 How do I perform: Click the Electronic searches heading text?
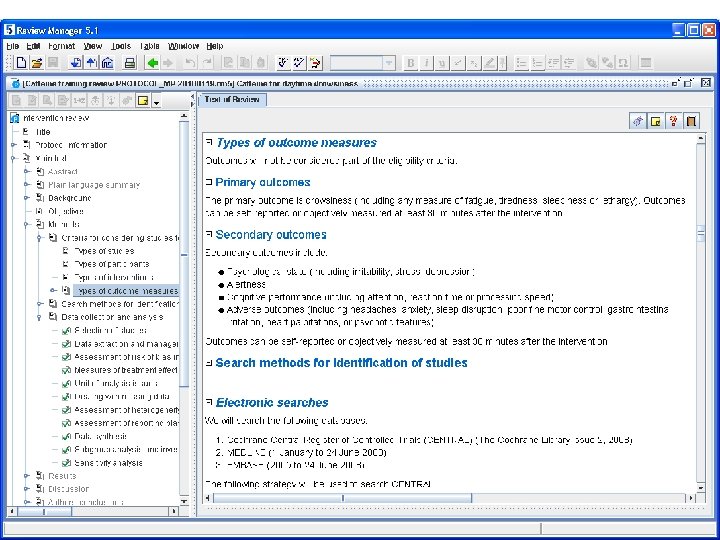click(x=272, y=403)
